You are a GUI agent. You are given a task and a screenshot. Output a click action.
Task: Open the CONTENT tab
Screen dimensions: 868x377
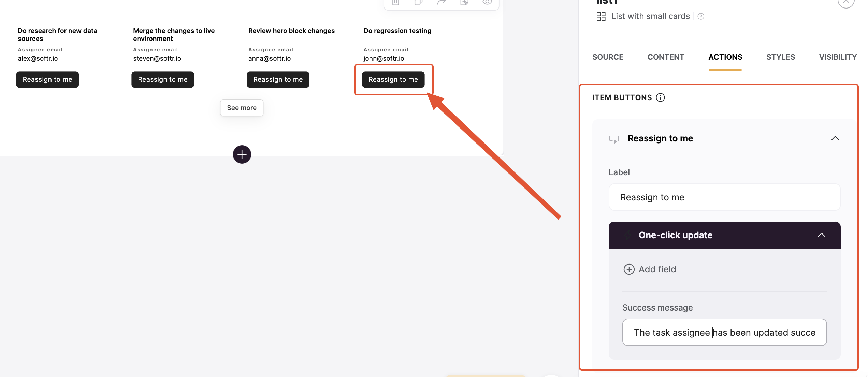(x=665, y=57)
